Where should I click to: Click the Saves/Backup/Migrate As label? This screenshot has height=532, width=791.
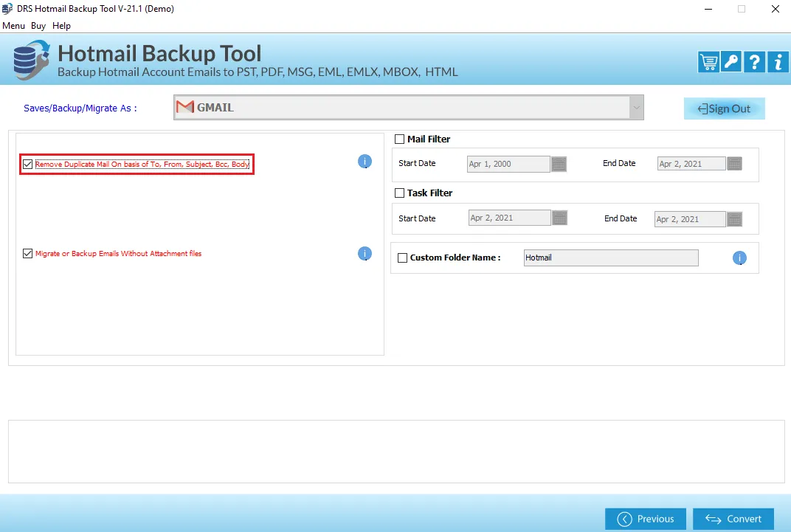(x=80, y=108)
